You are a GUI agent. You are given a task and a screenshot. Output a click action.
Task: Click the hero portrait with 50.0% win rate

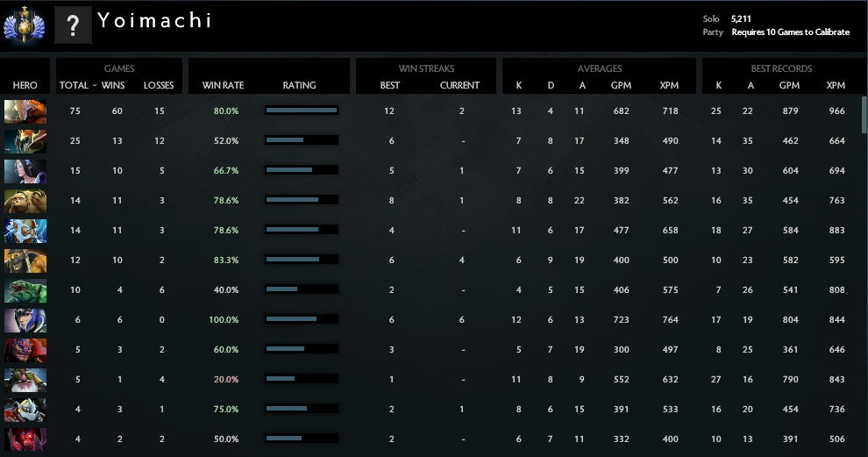[25, 439]
